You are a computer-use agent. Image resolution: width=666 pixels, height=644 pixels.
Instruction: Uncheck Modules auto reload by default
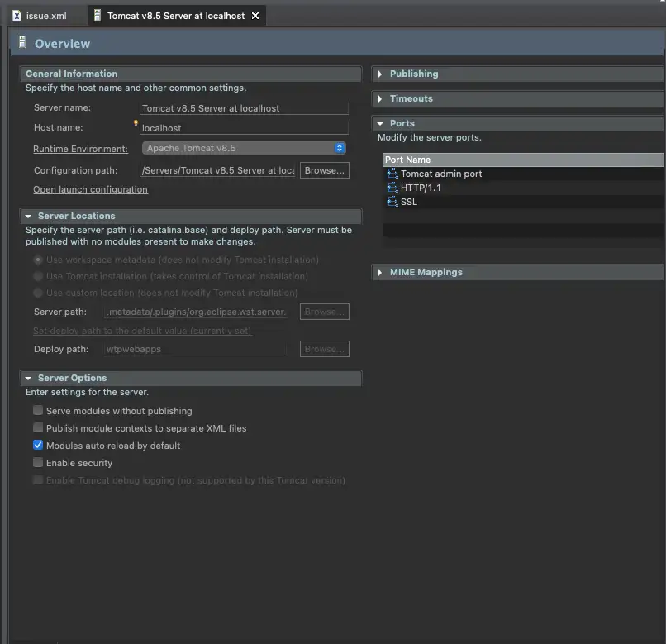[x=38, y=445]
